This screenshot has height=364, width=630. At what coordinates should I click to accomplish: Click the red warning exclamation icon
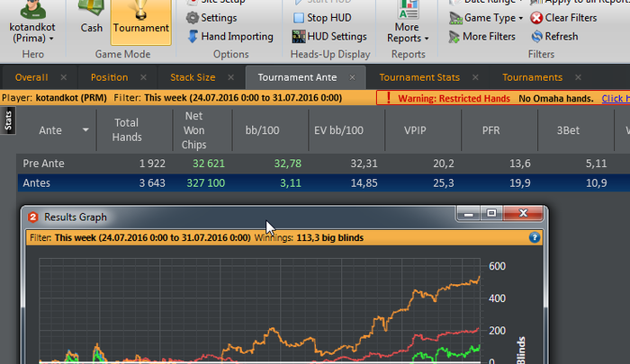[x=388, y=98]
